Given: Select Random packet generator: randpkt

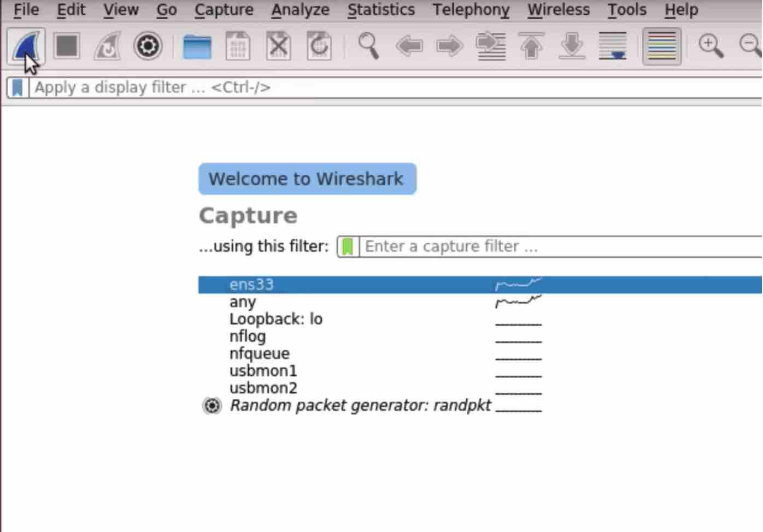Looking at the screenshot, I should [361, 405].
